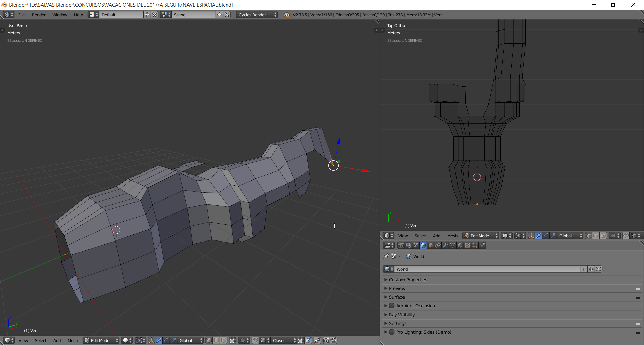Click the OpenGL render camera icon in left viewport
Screen dimensions: 644x345
[x=326, y=340]
